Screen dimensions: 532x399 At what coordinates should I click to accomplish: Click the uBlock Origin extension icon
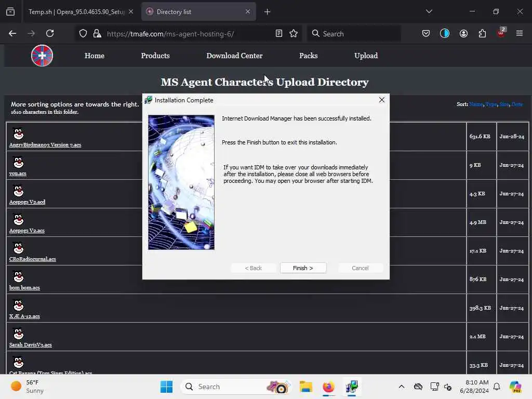pos(501,33)
